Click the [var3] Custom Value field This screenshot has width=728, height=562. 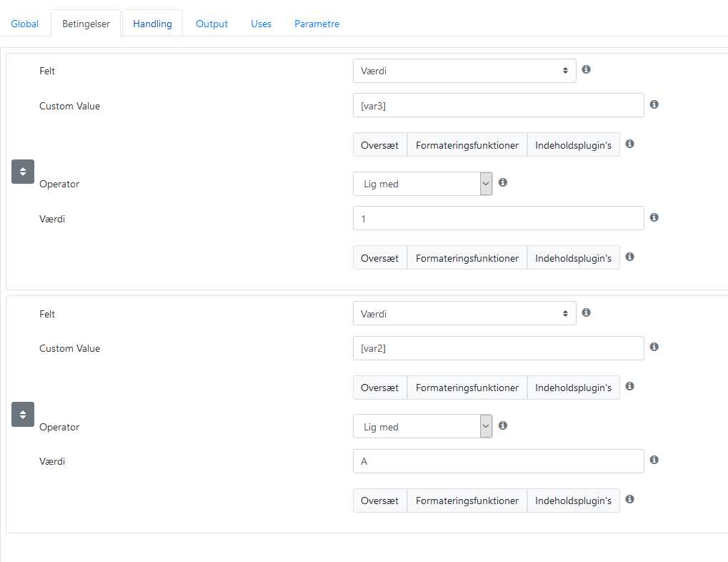[x=498, y=106]
